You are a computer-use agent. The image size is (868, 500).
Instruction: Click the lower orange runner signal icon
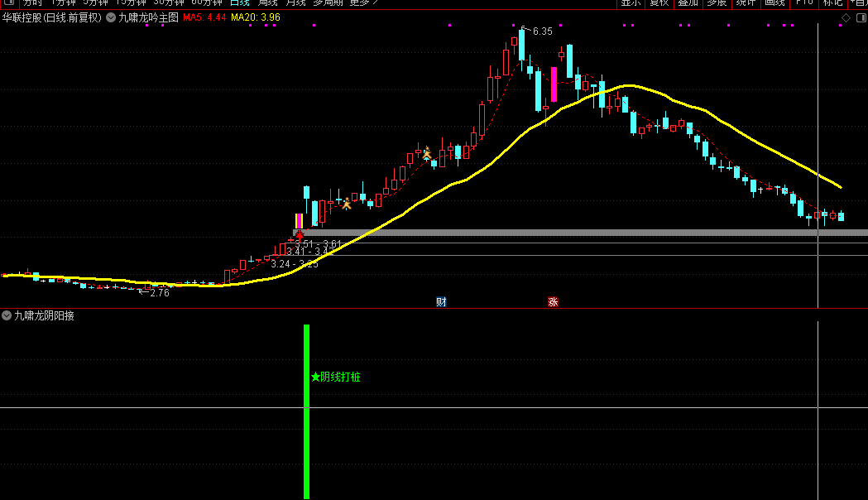pos(347,204)
